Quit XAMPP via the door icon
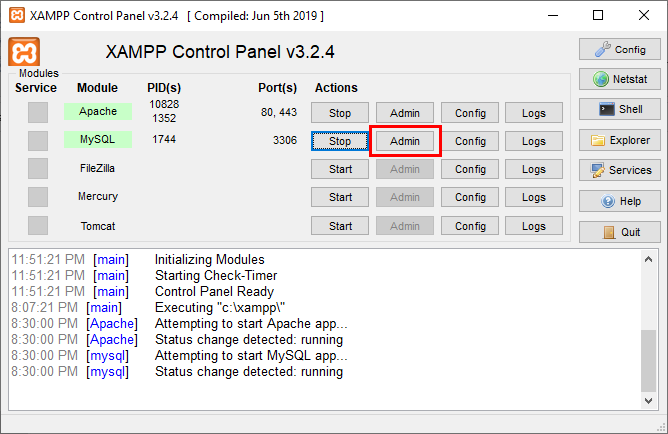 pos(619,232)
